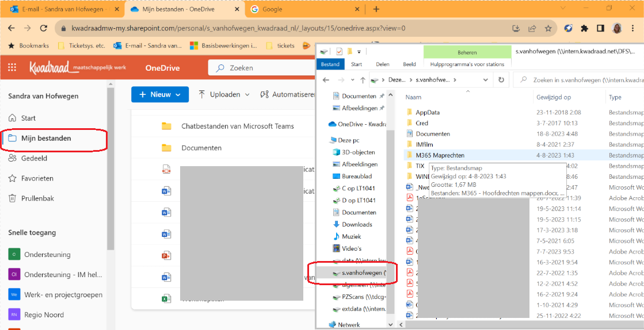This screenshot has height=330, width=644.
Task: Open the Automatiseren menu in OneDrive
Action: (288, 94)
